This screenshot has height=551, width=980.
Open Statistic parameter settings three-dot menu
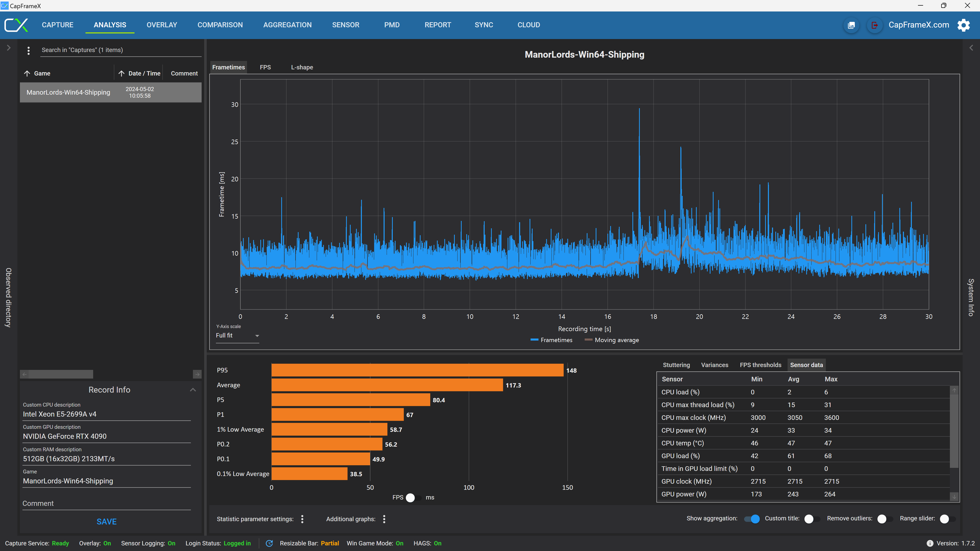pos(302,519)
